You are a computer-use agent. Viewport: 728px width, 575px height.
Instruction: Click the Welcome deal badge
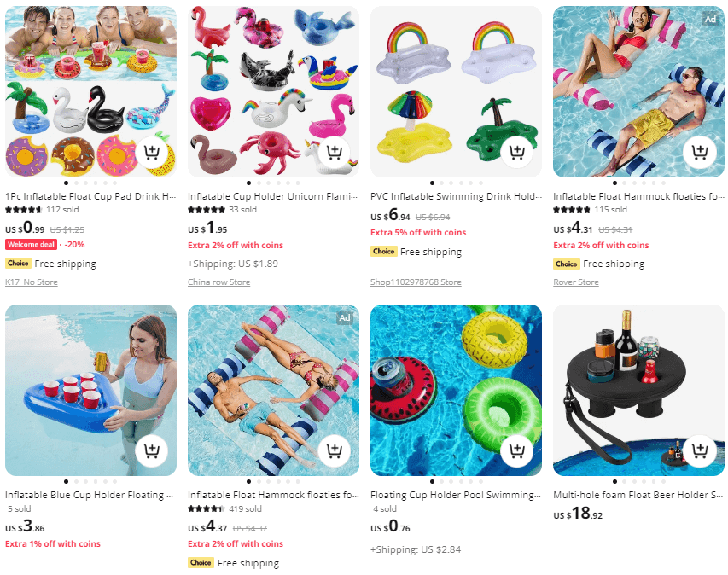tap(31, 245)
